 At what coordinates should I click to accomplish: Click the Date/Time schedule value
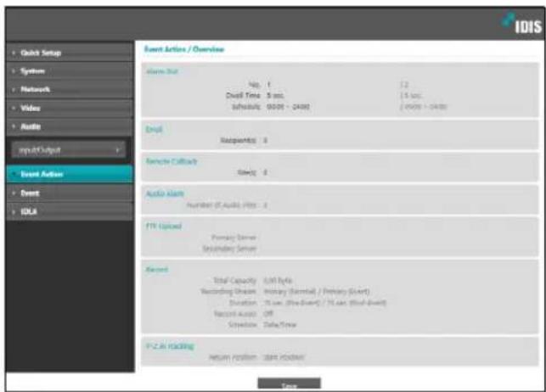click(x=280, y=325)
